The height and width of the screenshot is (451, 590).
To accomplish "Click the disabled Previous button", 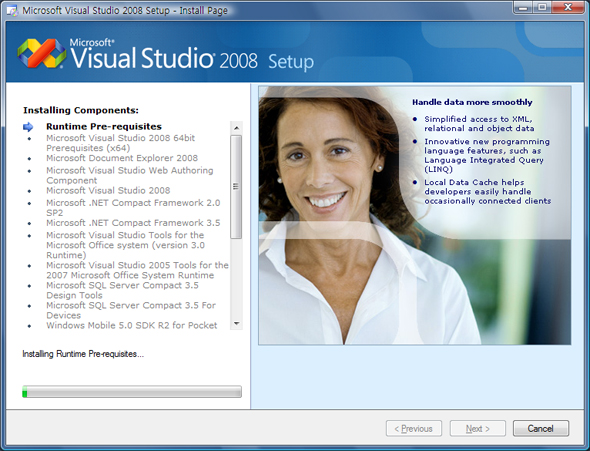I will tap(414, 428).
